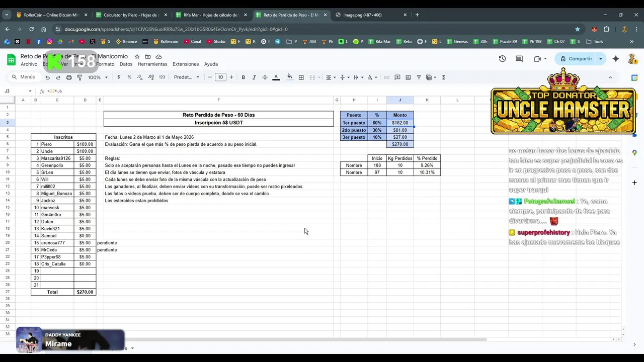This screenshot has height=362, width=644.
Task: Select the Paint format tool
Action: pyautogui.click(x=79, y=77)
